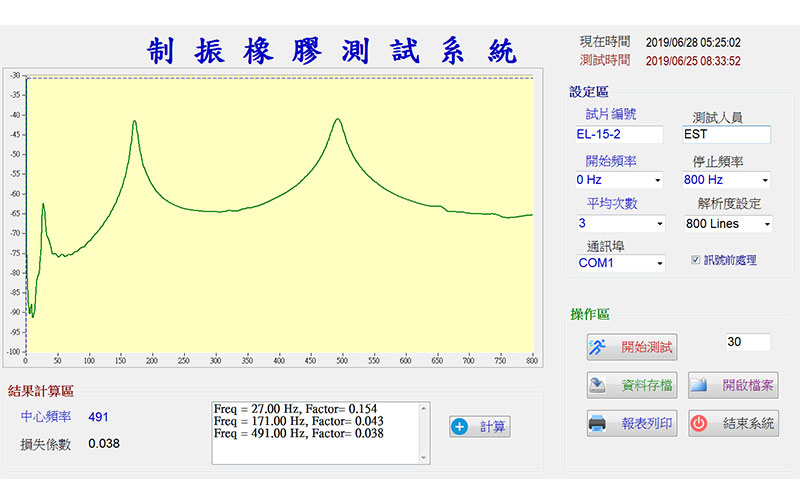The height and width of the screenshot is (504, 800).
Task: Toggle the 訊號前處理 checkbox
Action: pos(696,260)
